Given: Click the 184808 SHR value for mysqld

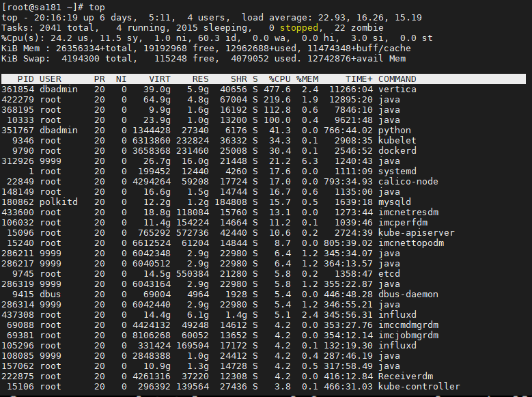Looking at the screenshot, I should (x=231, y=202).
